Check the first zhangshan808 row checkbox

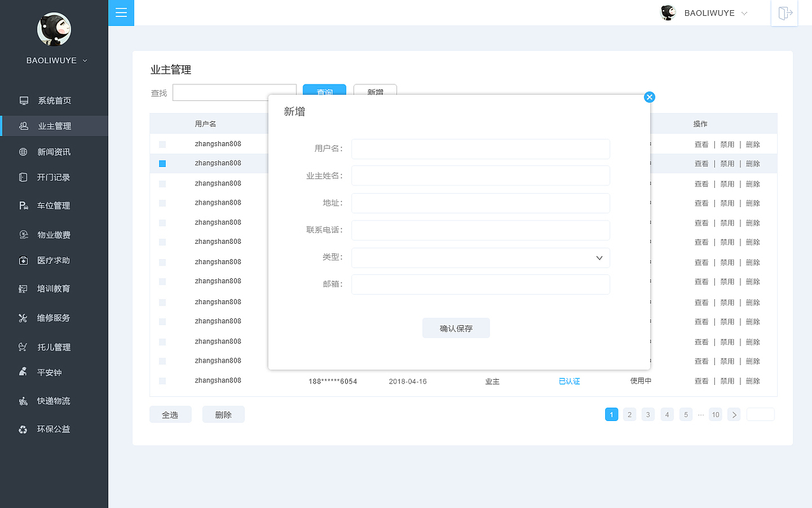point(162,144)
